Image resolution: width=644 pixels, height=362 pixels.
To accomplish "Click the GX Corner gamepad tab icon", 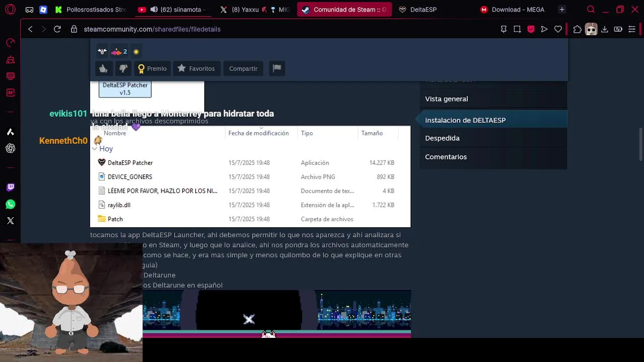I will pos(30,10).
